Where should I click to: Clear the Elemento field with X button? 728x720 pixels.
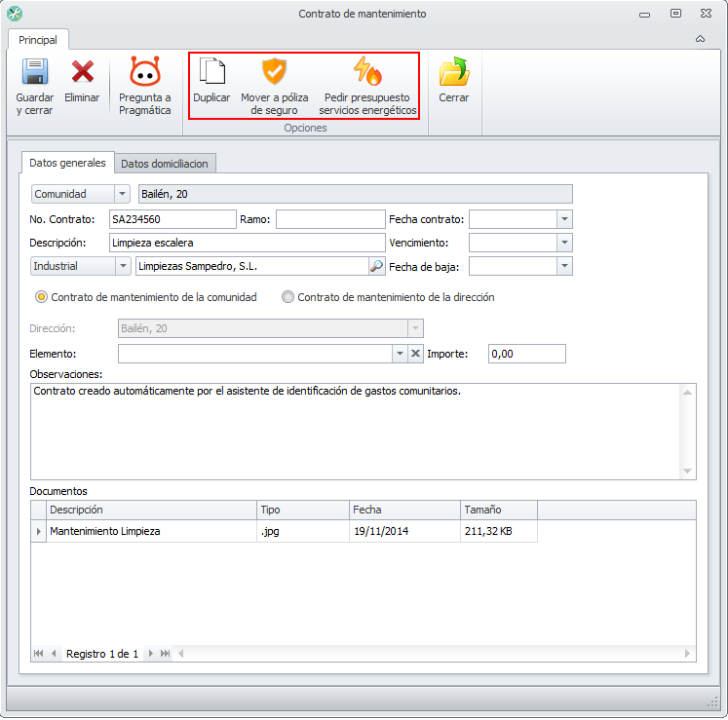(x=415, y=354)
